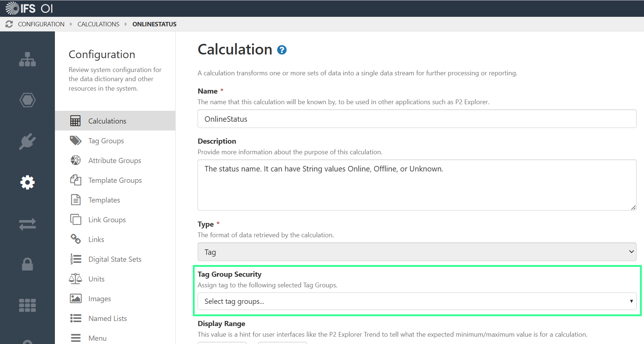
Task: Open the Select tag groups dropdown
Action: pos(417,301)
